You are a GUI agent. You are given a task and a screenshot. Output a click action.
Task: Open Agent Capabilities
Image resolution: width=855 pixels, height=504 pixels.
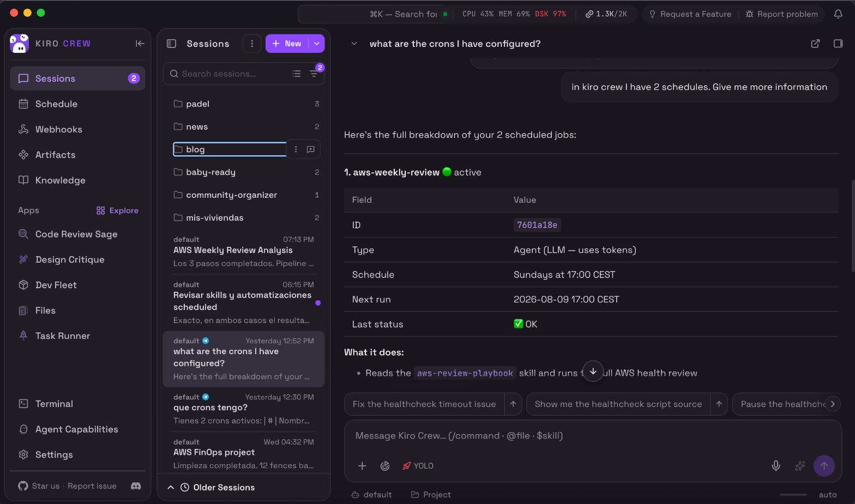pyautogui.click(x=77, y=429)
